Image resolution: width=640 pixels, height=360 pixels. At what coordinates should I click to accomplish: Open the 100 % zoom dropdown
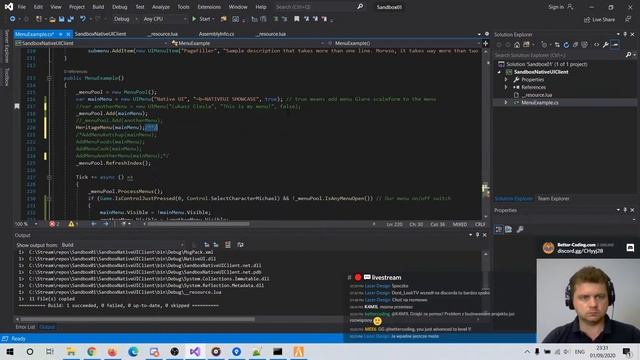tap(26, 224)
